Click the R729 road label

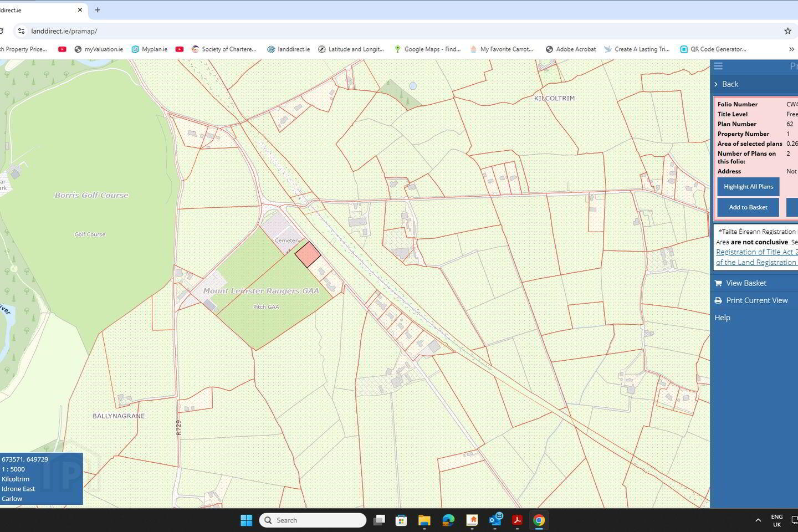(x=178, y=427)
